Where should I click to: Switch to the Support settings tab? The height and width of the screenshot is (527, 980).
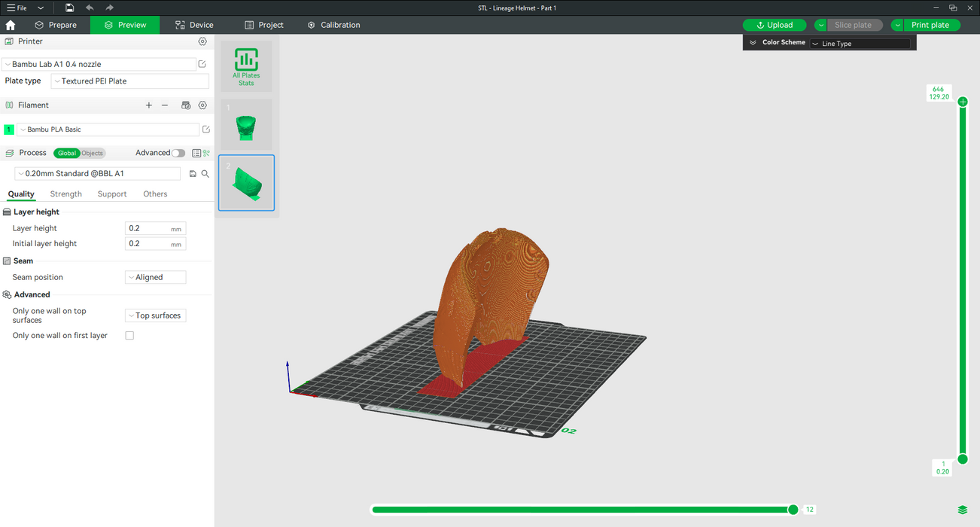pos(112,194)
